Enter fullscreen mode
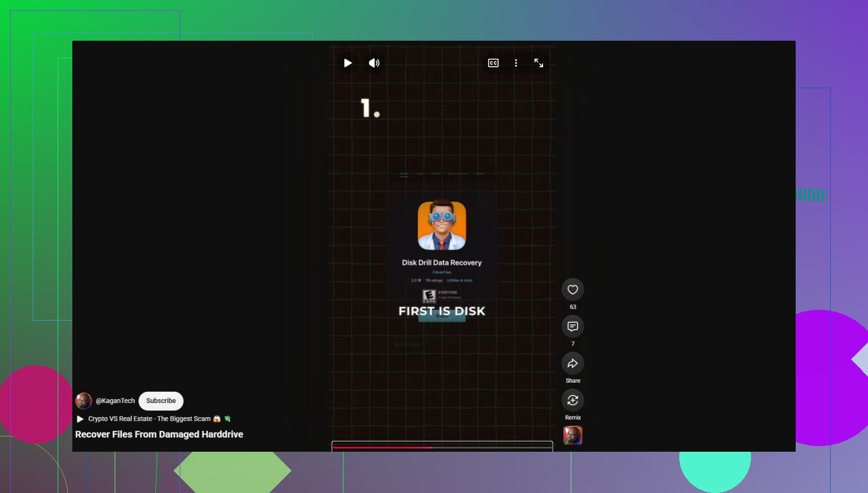This screenshot has width=868, height=493. point(539,63)
